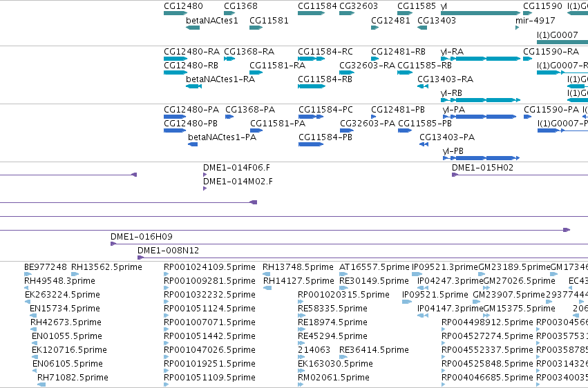588x388 pixels.
Task: Select the CG1368-PA protein label
Action: (x=250, y=109)
